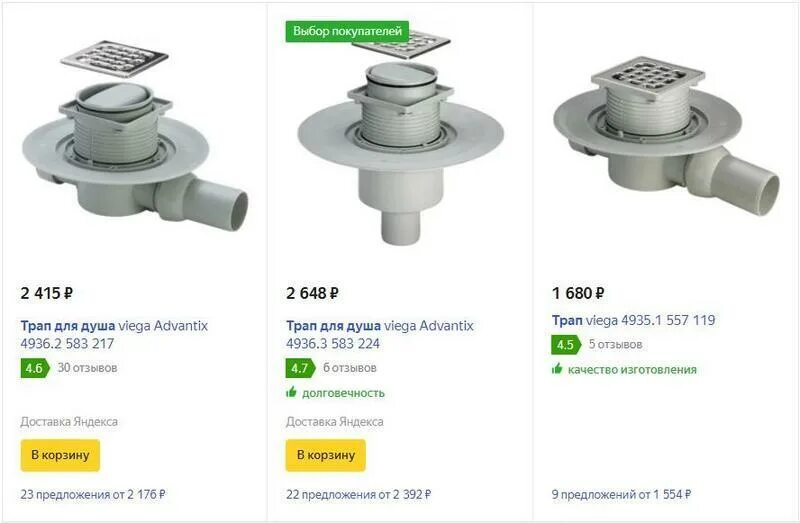Open image of Advantix 4936.2 drain
The height and width of the screenshot is (523, 800).
pyautogui.click(x=135, y=135)
